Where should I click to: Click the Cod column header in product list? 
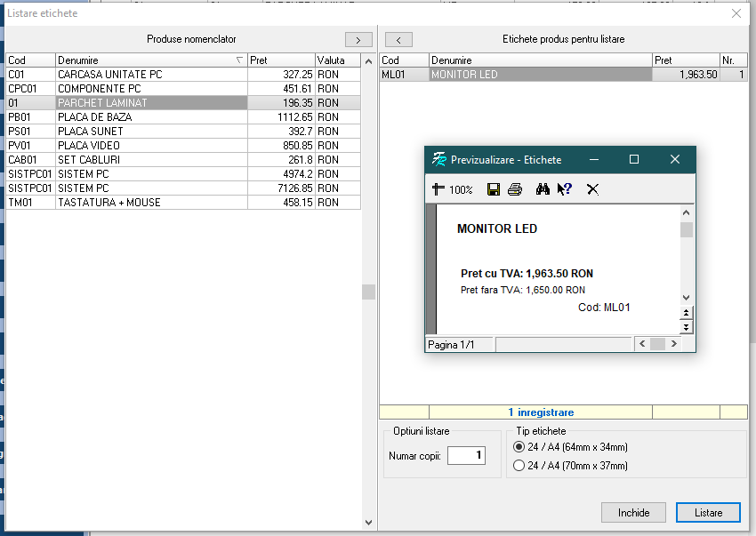pyautogui.click(x=30, y=60)
